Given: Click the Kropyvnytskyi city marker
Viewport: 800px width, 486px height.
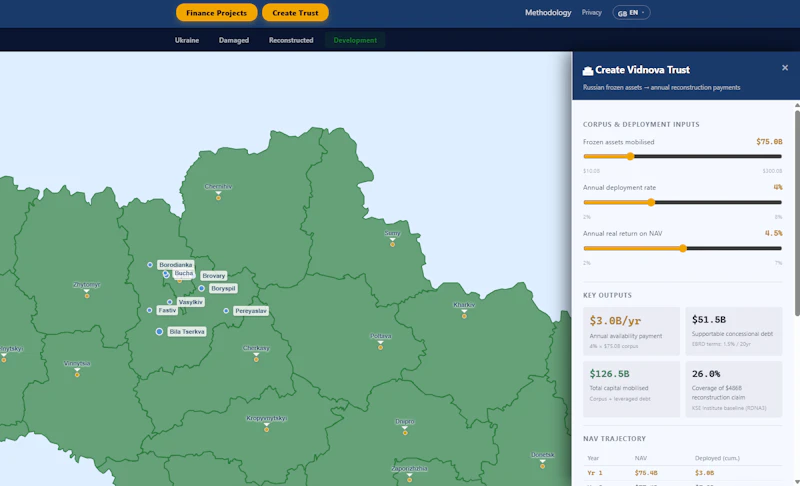Looking at the screenshot, I should point(266,430).
